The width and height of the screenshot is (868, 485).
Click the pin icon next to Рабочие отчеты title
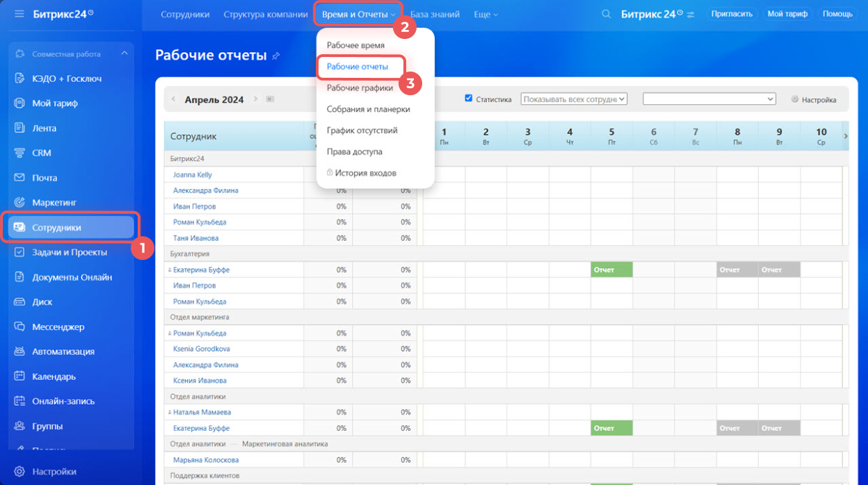click(276, 56)
